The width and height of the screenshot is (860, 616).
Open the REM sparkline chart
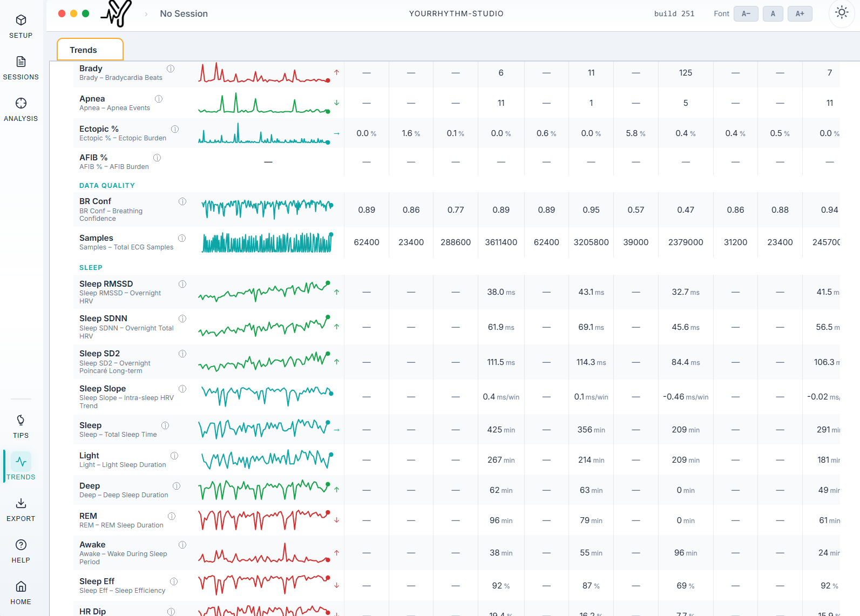pos(264,520)
